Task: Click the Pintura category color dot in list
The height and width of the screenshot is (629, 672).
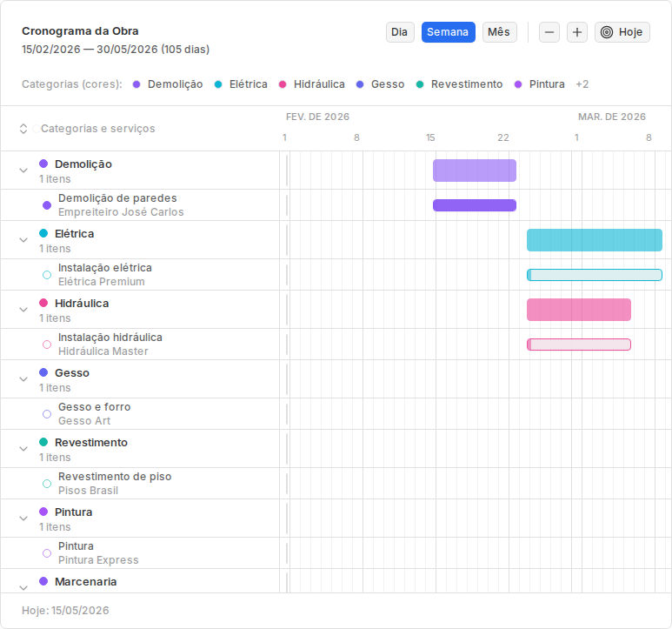Action: coord(43,512)
